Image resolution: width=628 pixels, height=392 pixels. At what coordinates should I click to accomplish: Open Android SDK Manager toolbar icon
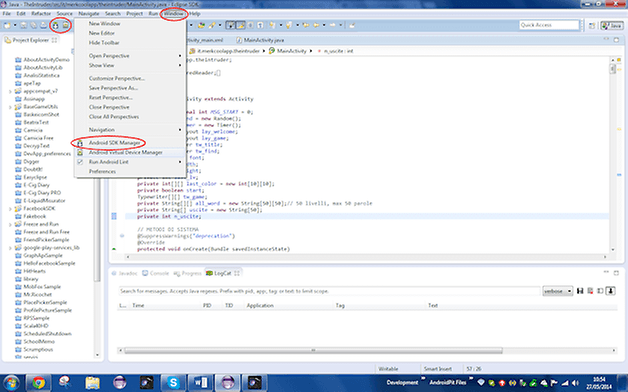pos(56,26)
